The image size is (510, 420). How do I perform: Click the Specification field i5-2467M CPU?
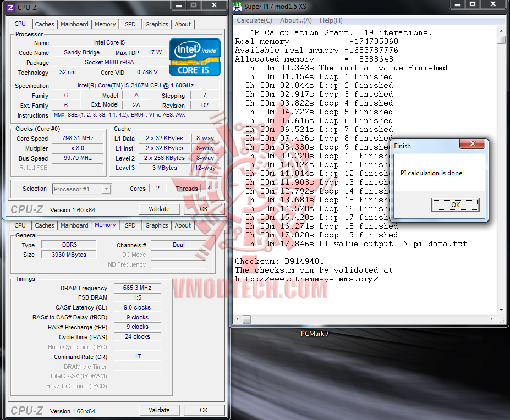(136, 86)
